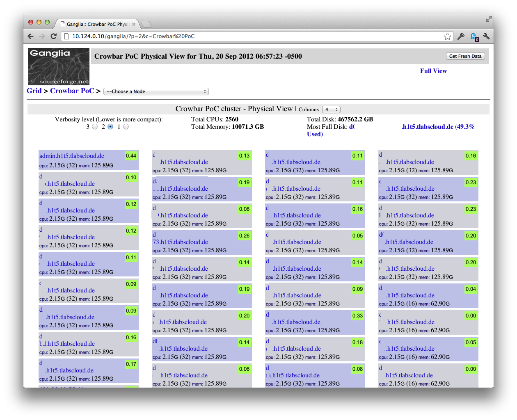Reload the page with the refresh icon
Image resolution: width=517 pixels, height=420 pixels.
(x=53, y=37)
